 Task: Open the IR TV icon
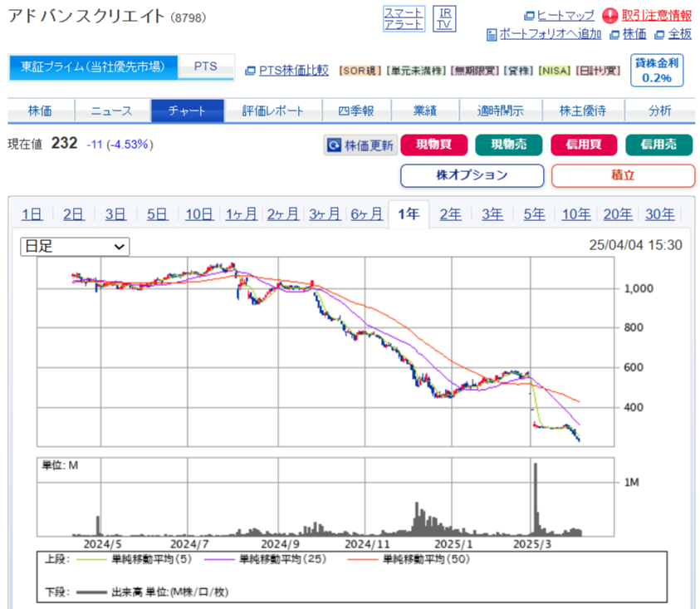click(444, 19)
